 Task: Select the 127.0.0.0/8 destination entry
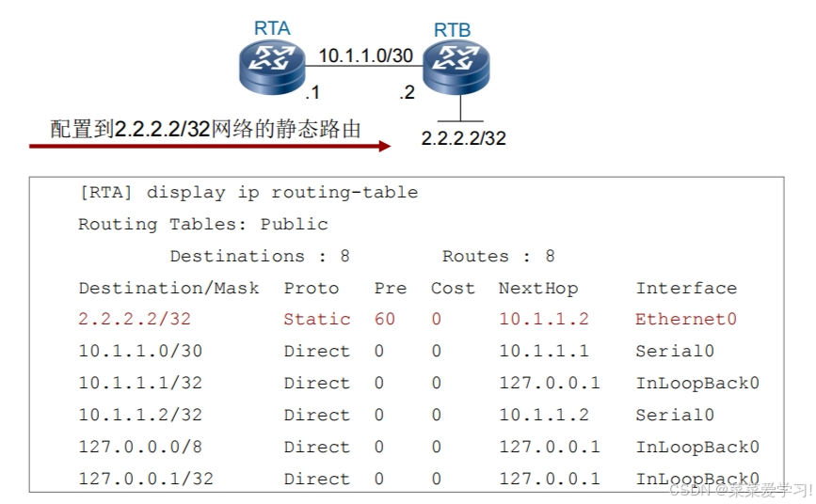tap(140, 448)
